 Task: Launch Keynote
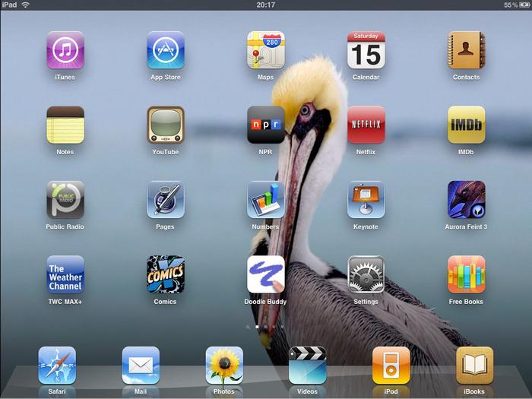pyautogui.click(x=366, y=199)
